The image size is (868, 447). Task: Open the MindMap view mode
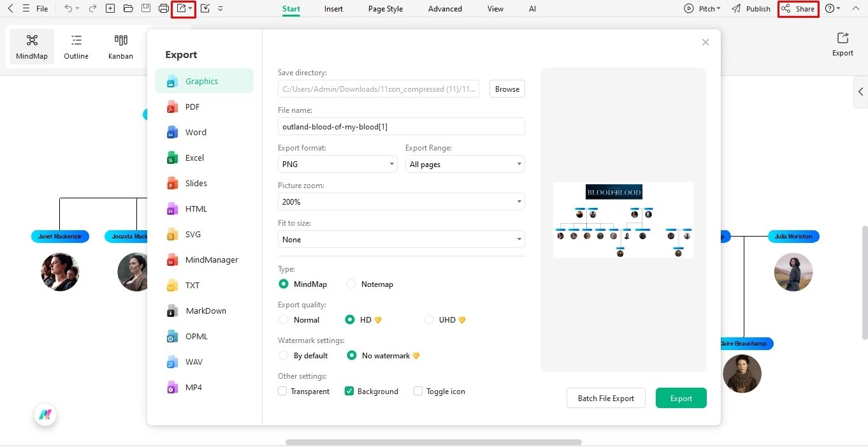click(x=32, y=45)
